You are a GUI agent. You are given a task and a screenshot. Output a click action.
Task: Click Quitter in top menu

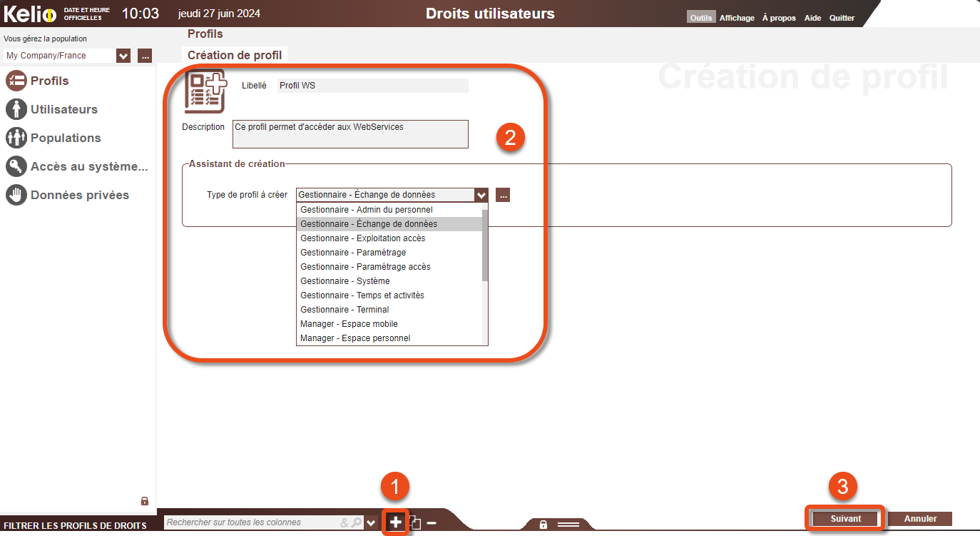point(842,18)
